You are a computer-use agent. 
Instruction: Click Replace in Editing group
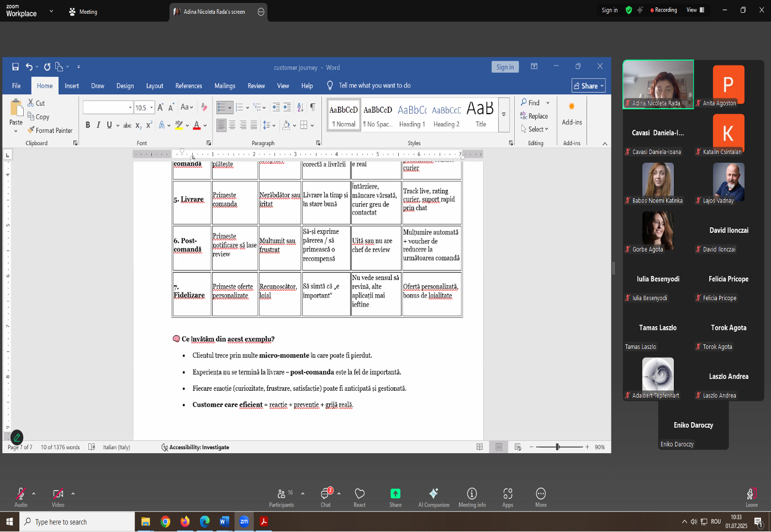click(534, 116)
